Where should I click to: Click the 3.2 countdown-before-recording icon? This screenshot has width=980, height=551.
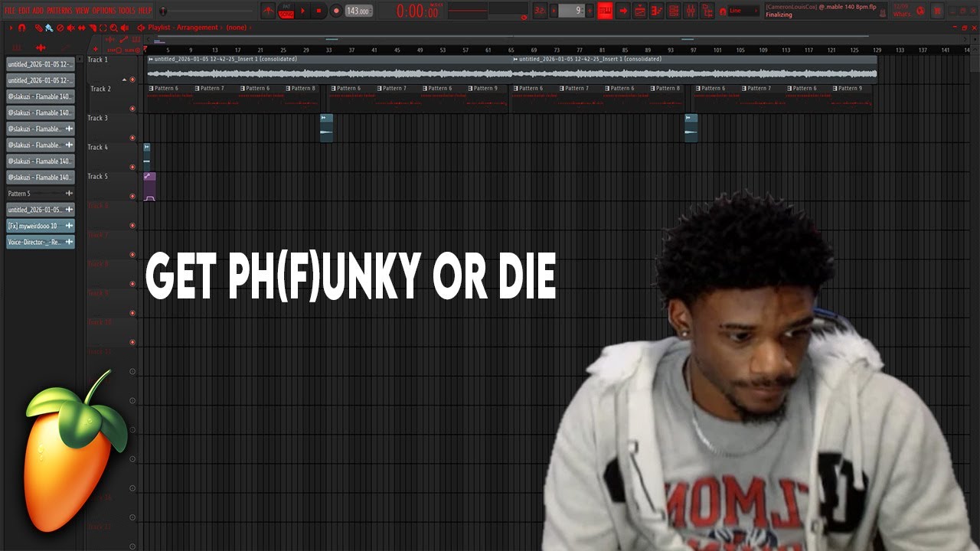click(x=540, y=11)
